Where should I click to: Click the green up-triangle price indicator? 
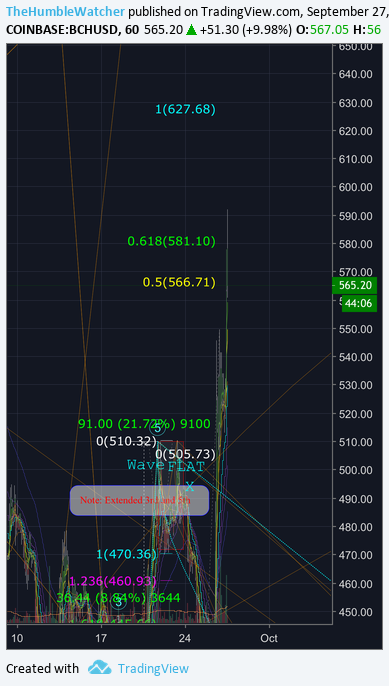191,30
